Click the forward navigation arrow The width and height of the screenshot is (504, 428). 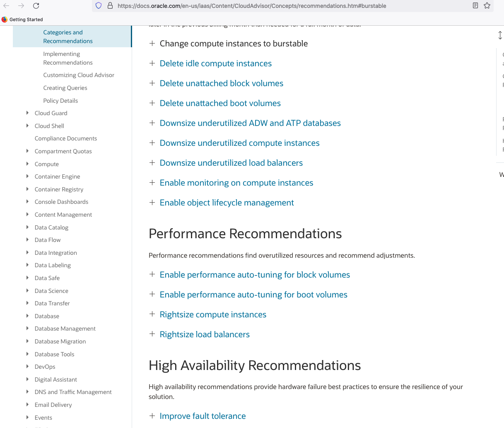click(x=22, y=6)
